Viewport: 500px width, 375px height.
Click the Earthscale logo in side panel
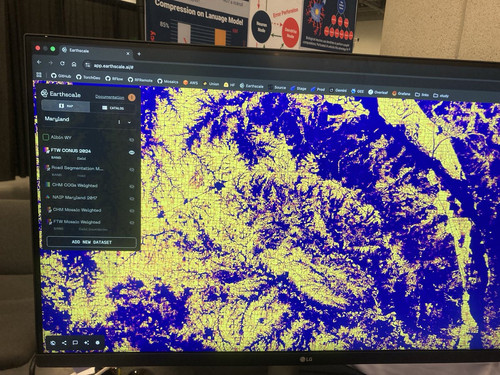[x=61, y=94]
